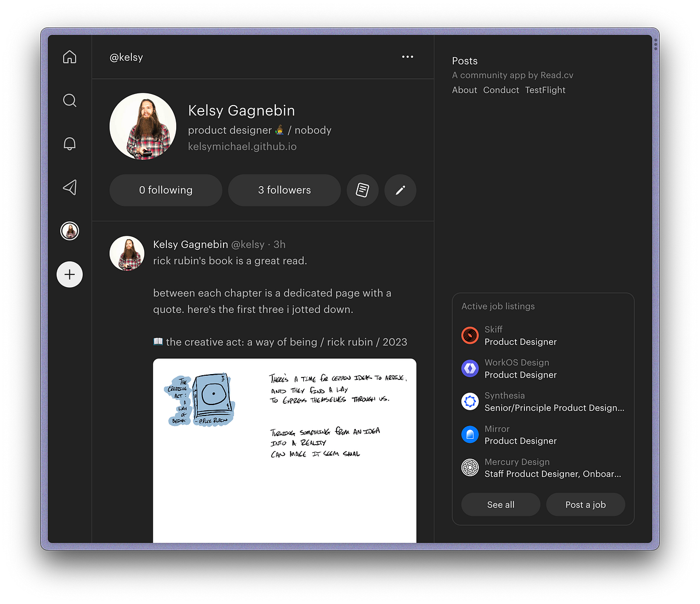
Task: Select the Search icon in the sidebar
Action: point(69,100)
